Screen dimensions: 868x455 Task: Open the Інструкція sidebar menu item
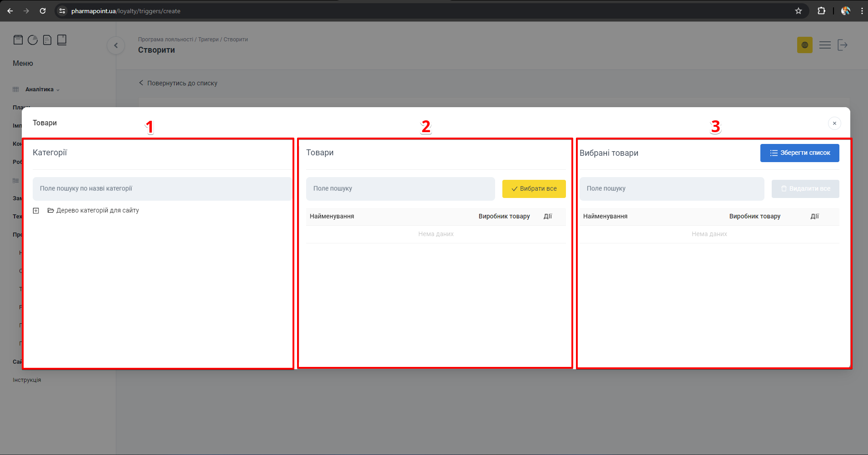pyautogui.click(x=27, y=380)
